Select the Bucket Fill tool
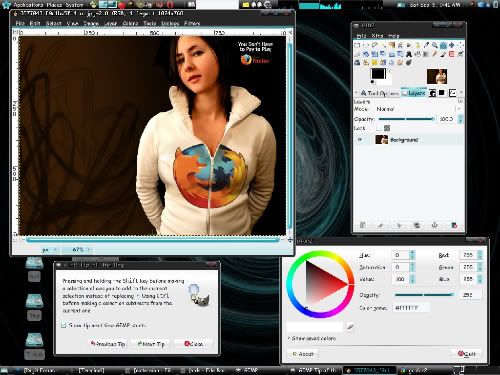The height and width of the screenshot is (375, 500). click(418, 54)
